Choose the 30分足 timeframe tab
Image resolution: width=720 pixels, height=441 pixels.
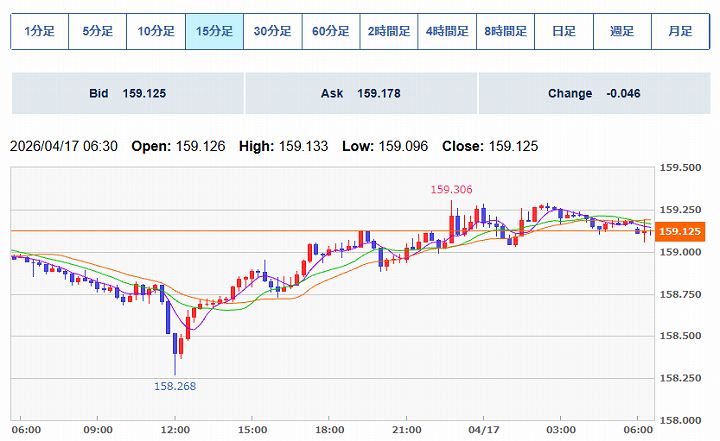[272, 31]
